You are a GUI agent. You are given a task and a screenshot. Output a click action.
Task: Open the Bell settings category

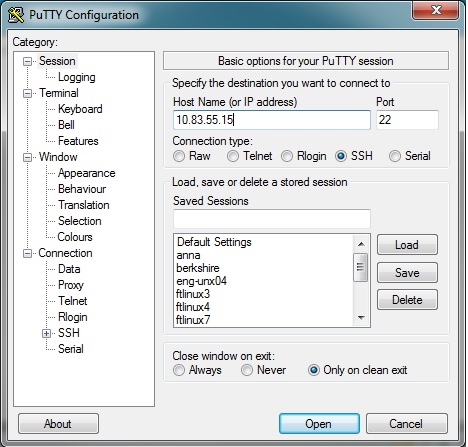[x=66, y=125]
